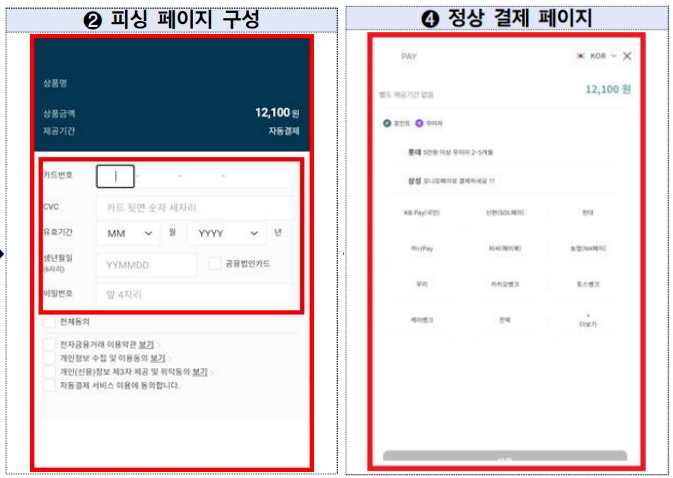
Task: Close the PAY payment window
Action: pos(627,56)
